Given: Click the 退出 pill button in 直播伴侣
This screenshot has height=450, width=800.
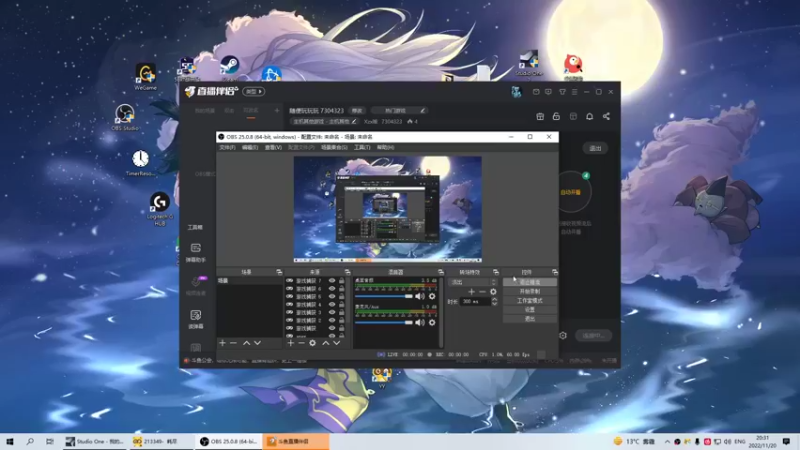Looking at the screenshot, I should [x=595, y=148].
